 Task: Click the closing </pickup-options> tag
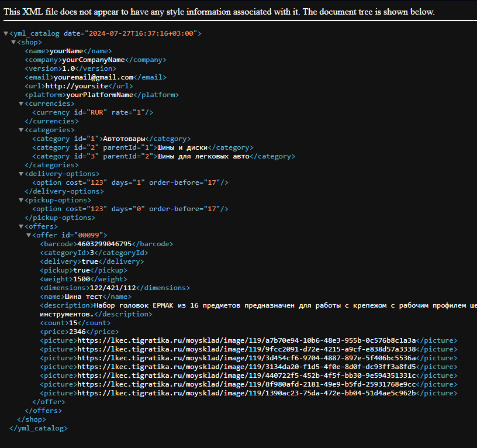(60, 218)
